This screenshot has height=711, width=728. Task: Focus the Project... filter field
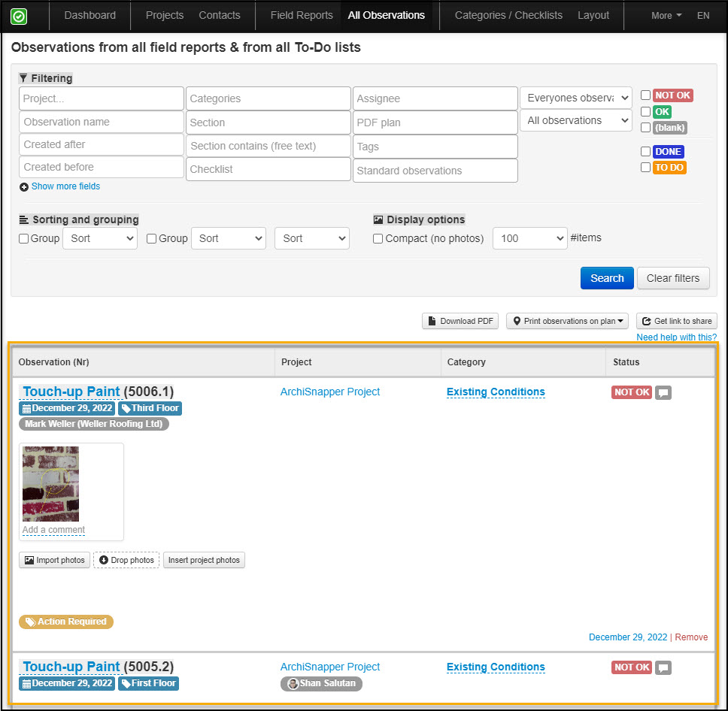(x=102, y=98)
